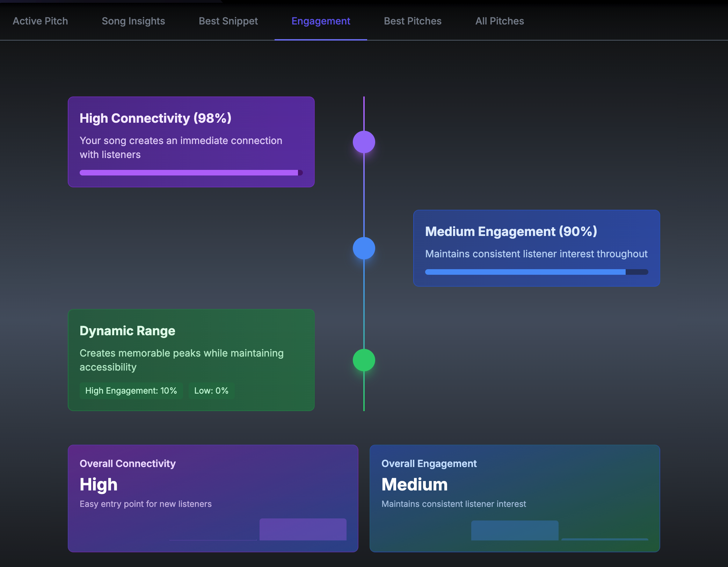Open the Best Pitches tab
The height and width of the screenshot is (567, 728).
point(413,21)
